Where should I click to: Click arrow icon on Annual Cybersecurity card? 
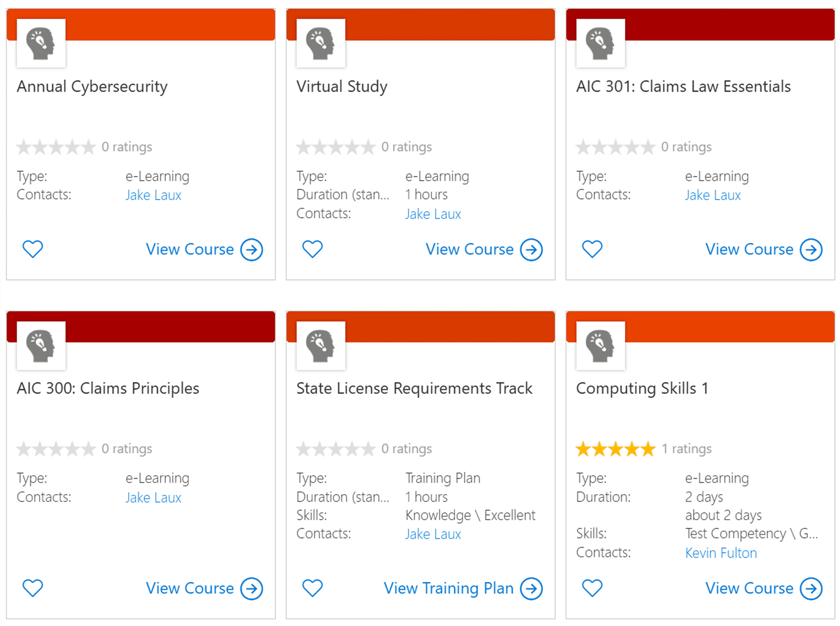click(252, 250)
